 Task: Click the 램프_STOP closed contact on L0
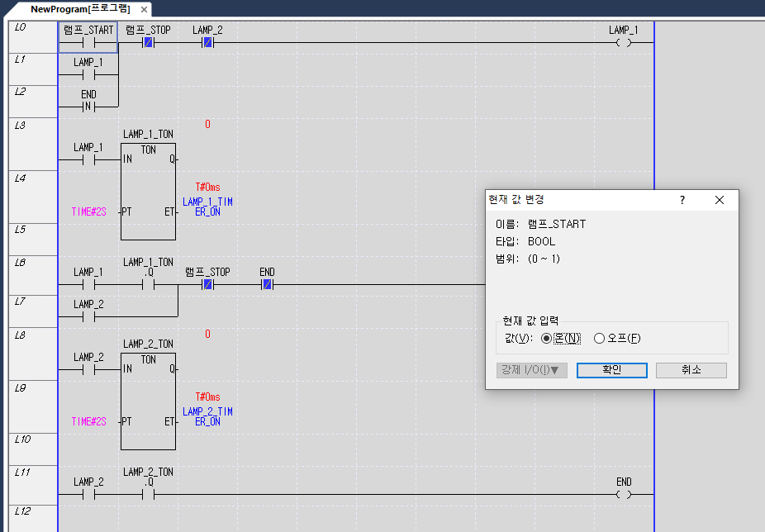(x=149, y=42)
